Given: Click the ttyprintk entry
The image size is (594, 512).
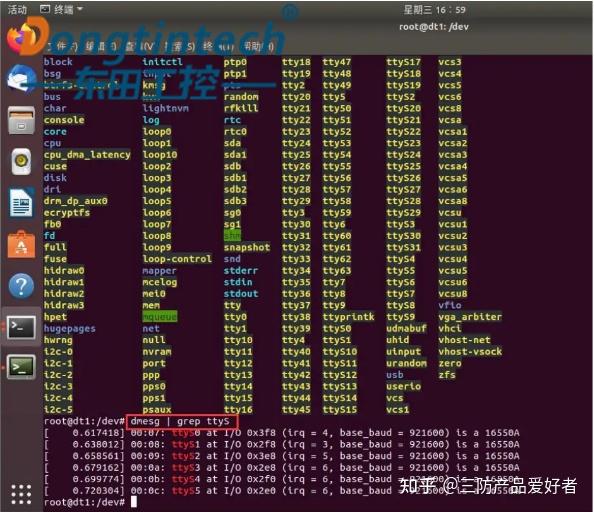Looking at the screenshot, I should (348, 317).
